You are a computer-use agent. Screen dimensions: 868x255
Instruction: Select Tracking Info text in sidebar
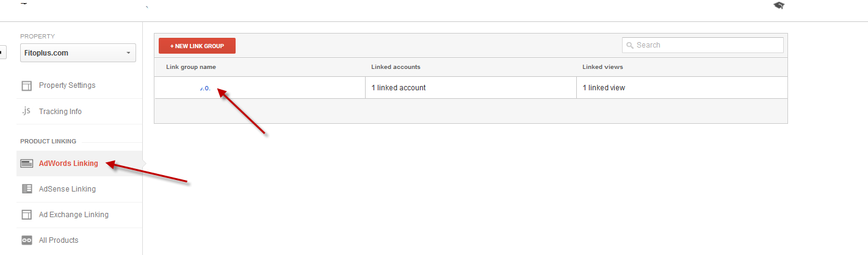point(60,112)
